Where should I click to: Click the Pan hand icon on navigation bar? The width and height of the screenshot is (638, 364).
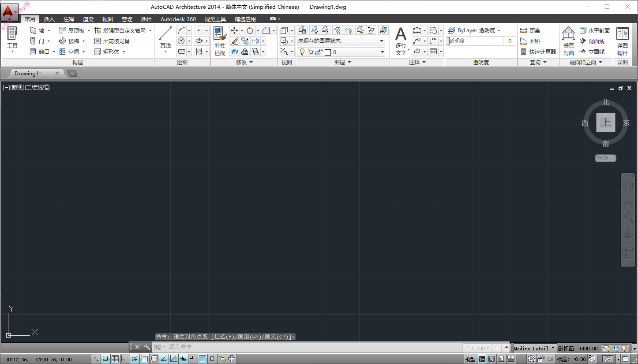click(627, 204)
